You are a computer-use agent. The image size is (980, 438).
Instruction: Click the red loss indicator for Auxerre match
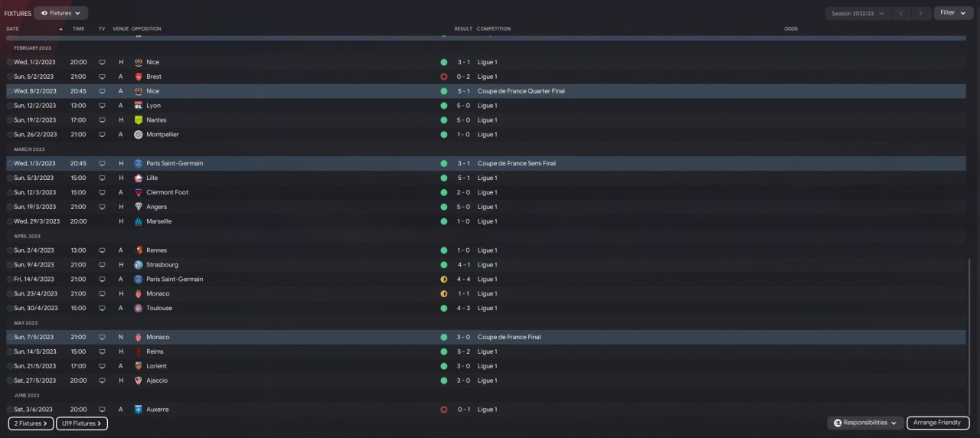tap(443, 410)
